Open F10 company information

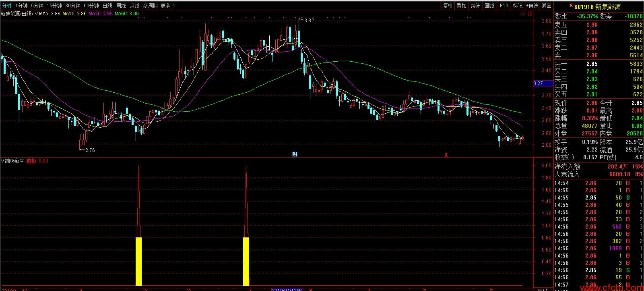(504, 6)
